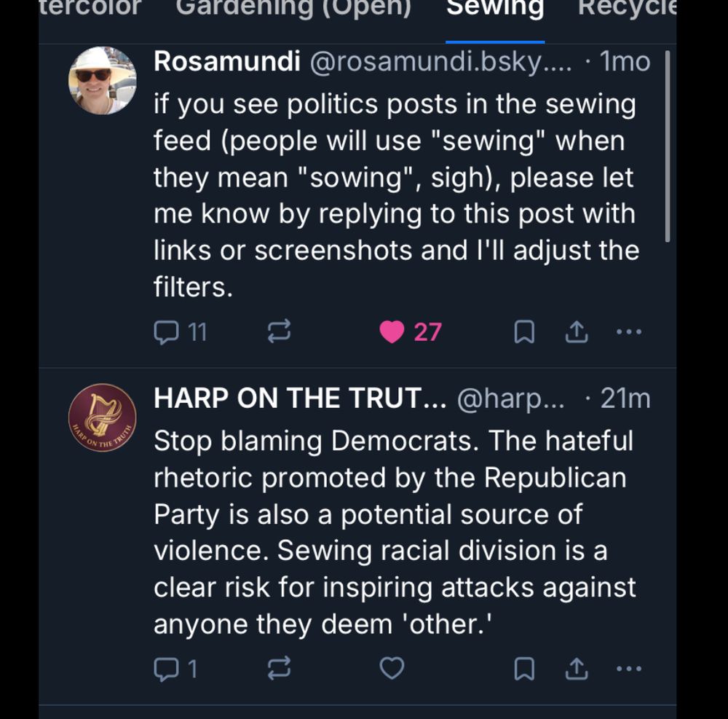This screenshot has width=728, height=719.
Task: Open Rosamundi's profile via display name
Action: [x=227, y=62]
